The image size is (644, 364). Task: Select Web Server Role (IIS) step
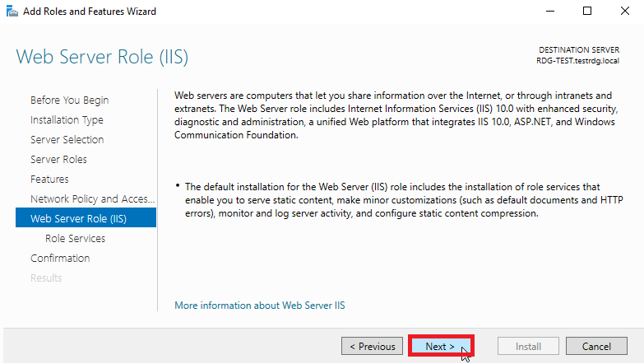click(x=86, y=217)
